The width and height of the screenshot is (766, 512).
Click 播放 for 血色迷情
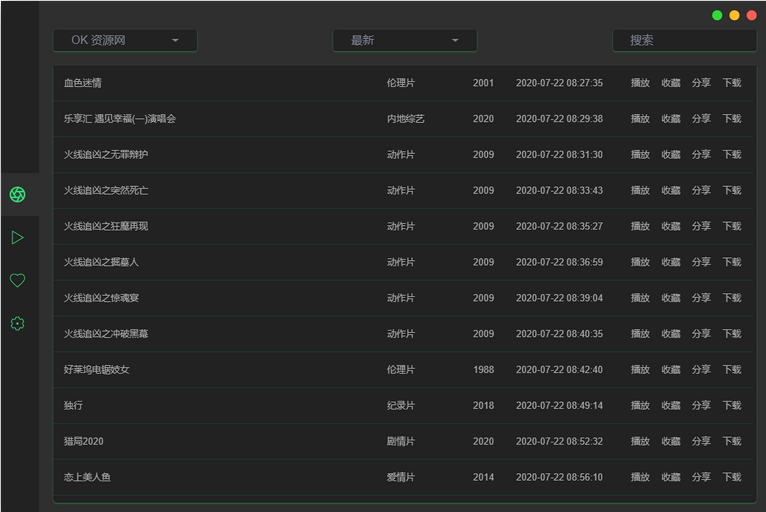(x=640, y=83)
